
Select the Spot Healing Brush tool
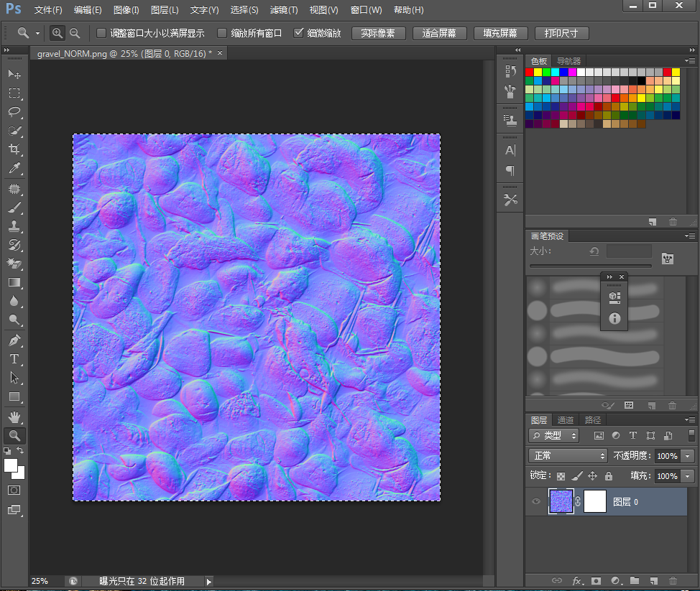pyautogui.click(x=14, y=189)
